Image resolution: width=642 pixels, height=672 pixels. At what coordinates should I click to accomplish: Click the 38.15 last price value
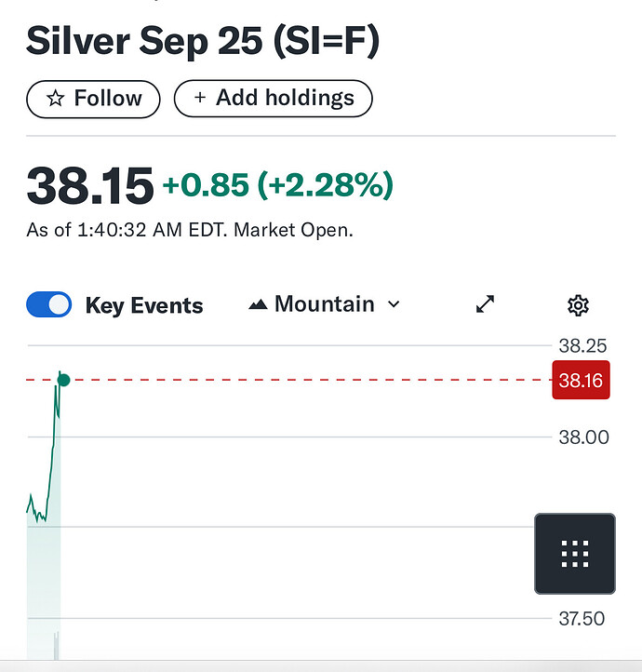point(90,186)
